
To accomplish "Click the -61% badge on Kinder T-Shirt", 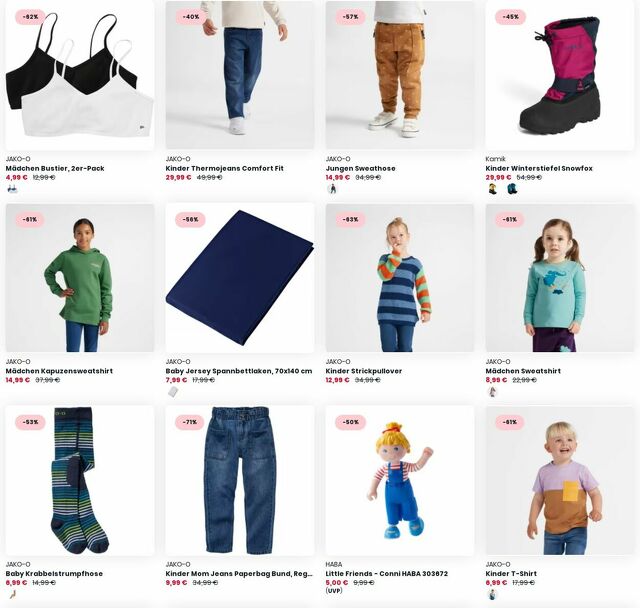I will [x=510, y=422].
